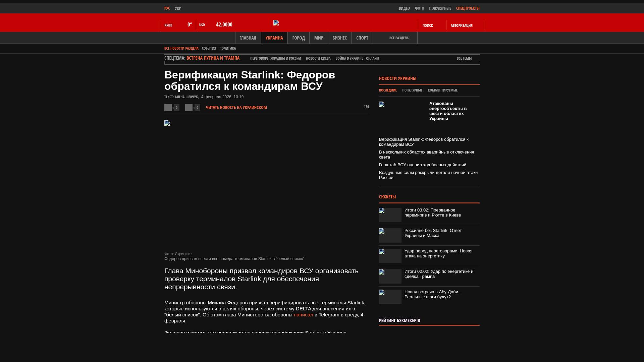The image size is (644, 362).
Task: Switch to ПОПУЛЯРНЫЕ news tab in sidebar
Action: click(x=412, y=90)
